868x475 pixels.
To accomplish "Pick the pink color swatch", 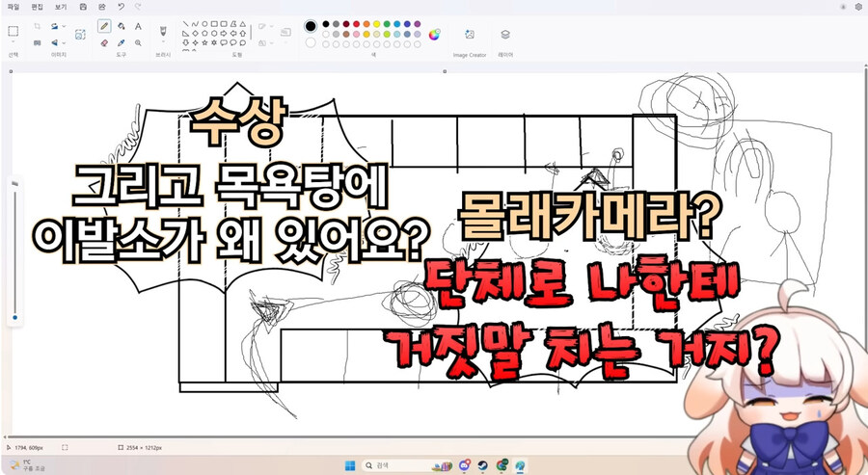I will (356, 34).
